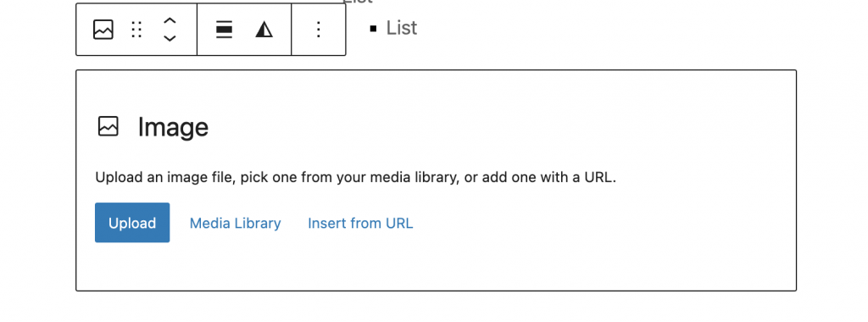Click the partially hidden List text at top

[358, 3]
